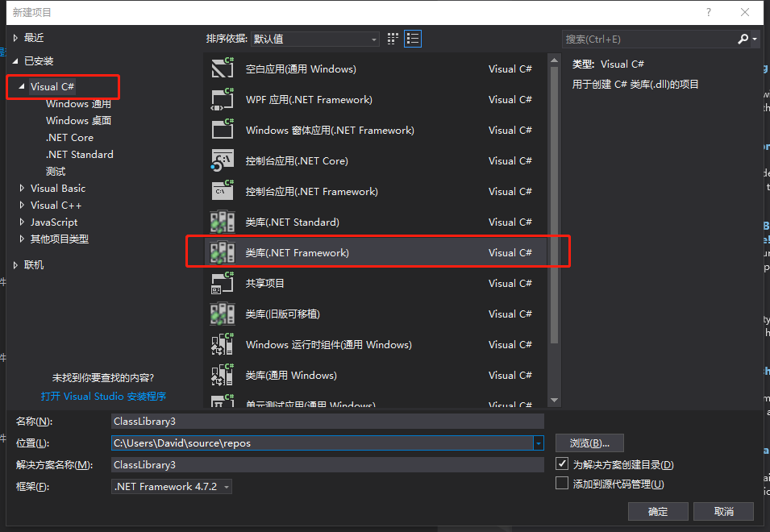Screen dimensions: 770x532
Task: Click the 控制台应用(.NET Framework) template icon
Action: pos(223,191)
